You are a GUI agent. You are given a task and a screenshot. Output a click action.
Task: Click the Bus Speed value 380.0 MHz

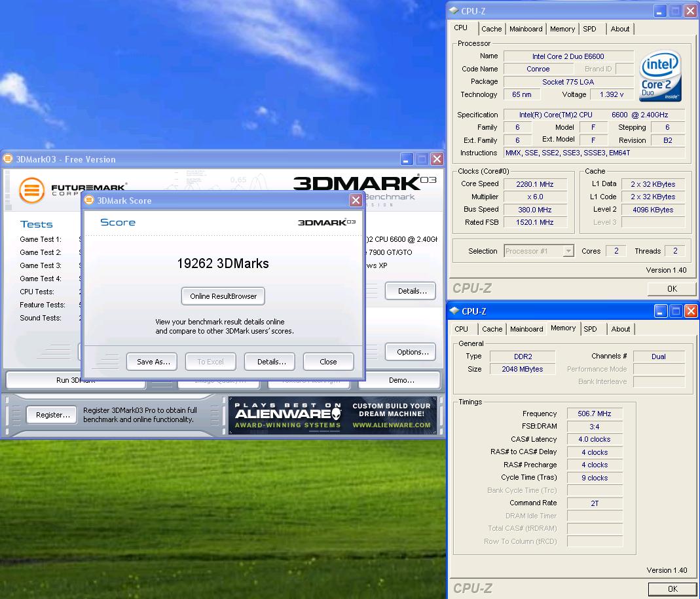pyautogui.click(x=535, y=210)
